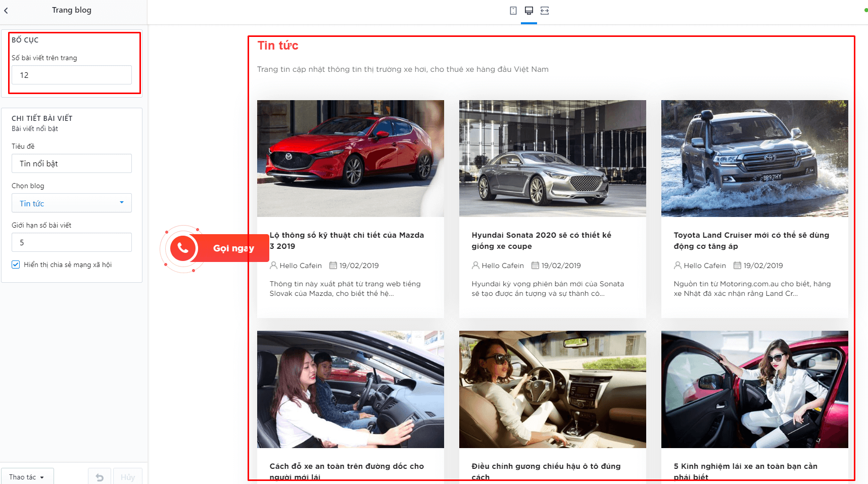Click the 19/02/2019 date on the Hyundai Sonata article
The width and height of the screenshot is (868, 484).
561,266
